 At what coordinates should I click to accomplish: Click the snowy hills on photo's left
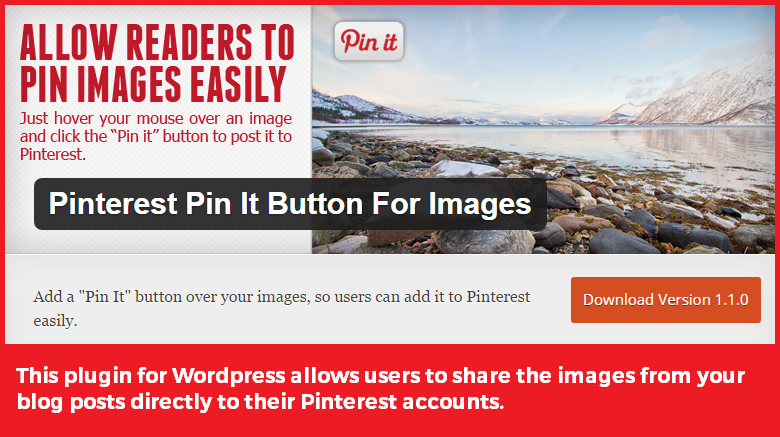(x=358, y=109)
